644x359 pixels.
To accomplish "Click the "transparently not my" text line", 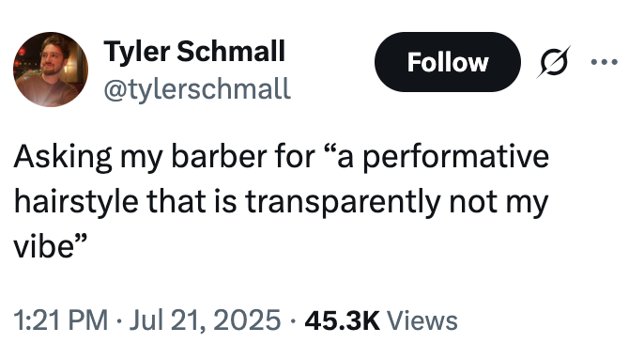I will (x=397, y=202).
